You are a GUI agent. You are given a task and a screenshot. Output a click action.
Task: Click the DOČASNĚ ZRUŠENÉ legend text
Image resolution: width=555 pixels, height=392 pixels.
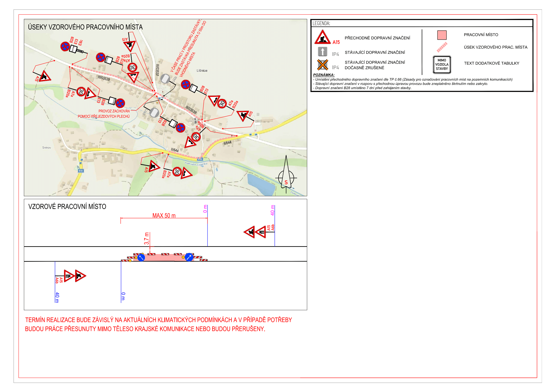coord(364,68)
